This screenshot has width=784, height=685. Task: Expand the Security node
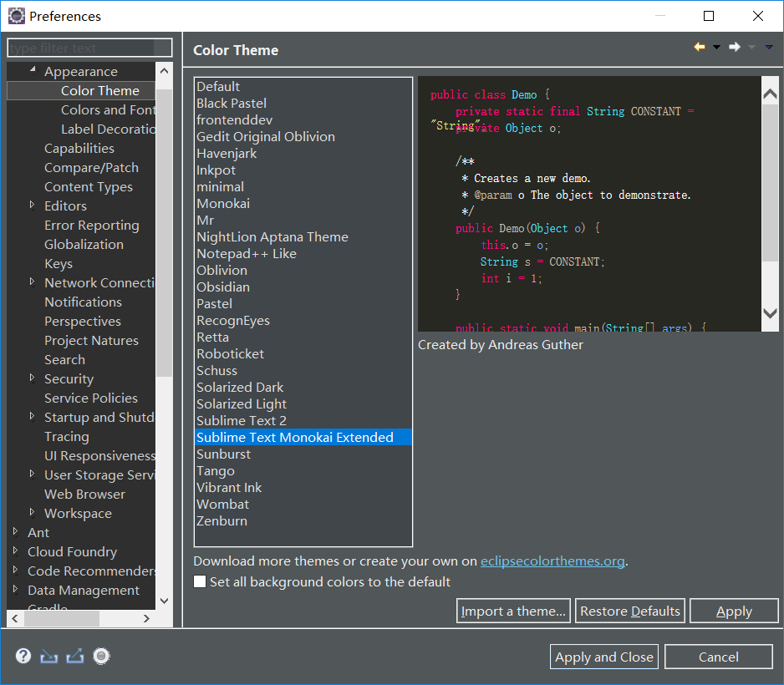pos(32,378)
